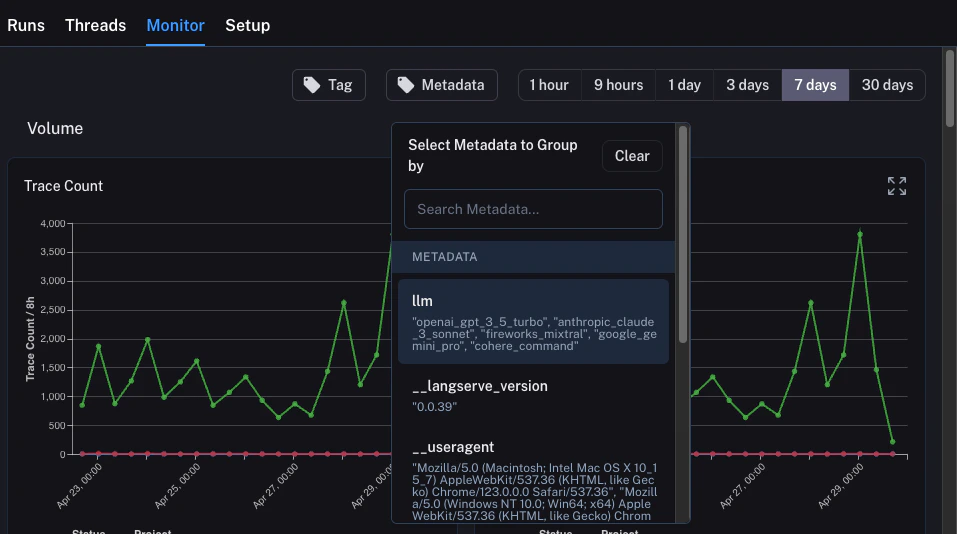Choose the 3 days time range
Image resolution: width=957 pixels, height=534 pixels.
click(747, 85)
